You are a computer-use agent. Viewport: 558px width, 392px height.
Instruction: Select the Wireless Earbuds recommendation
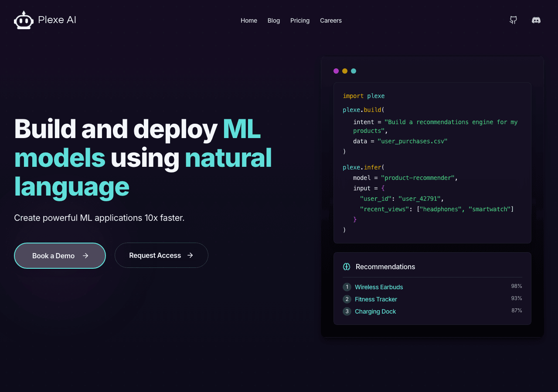[x=379, y=287]
